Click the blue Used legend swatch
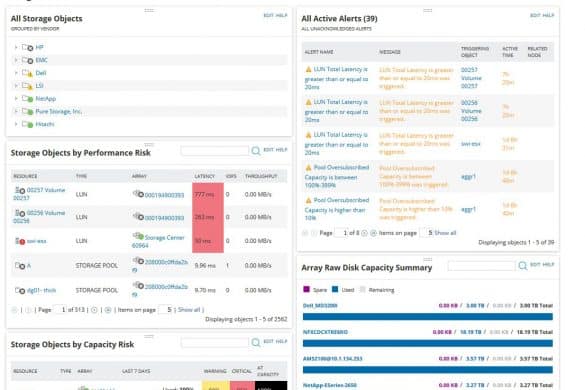The image size is (585, 390). pos(335,289)
